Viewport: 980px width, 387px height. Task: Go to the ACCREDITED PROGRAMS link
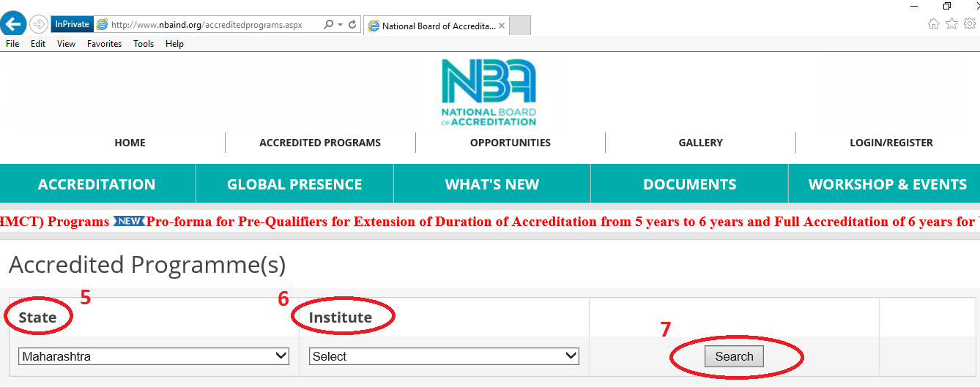click(320, 143)
